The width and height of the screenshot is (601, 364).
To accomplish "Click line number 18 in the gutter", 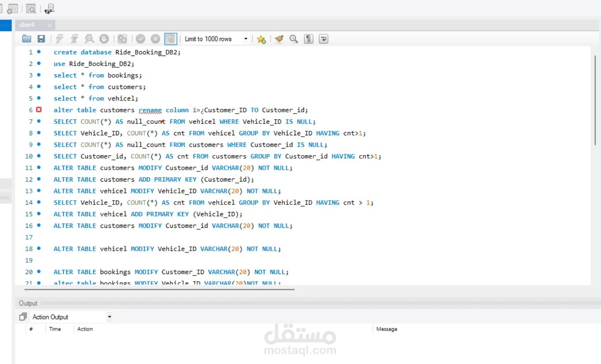I will pyautogui.click(x=29, y=249).
